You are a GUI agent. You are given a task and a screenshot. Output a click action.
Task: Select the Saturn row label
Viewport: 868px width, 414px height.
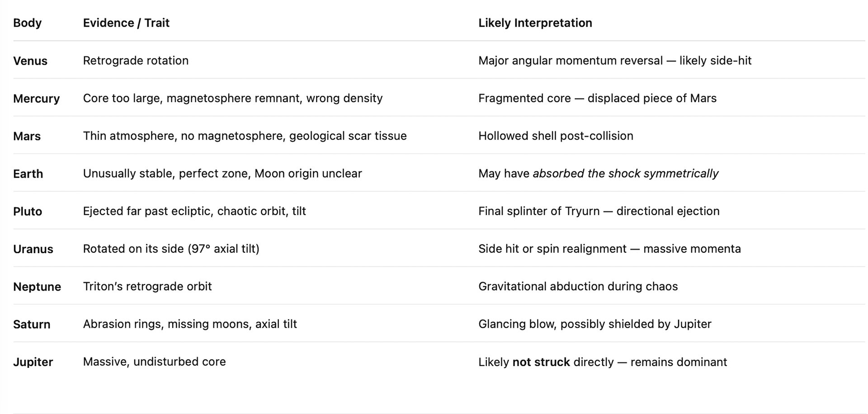(x=32, y=324)
